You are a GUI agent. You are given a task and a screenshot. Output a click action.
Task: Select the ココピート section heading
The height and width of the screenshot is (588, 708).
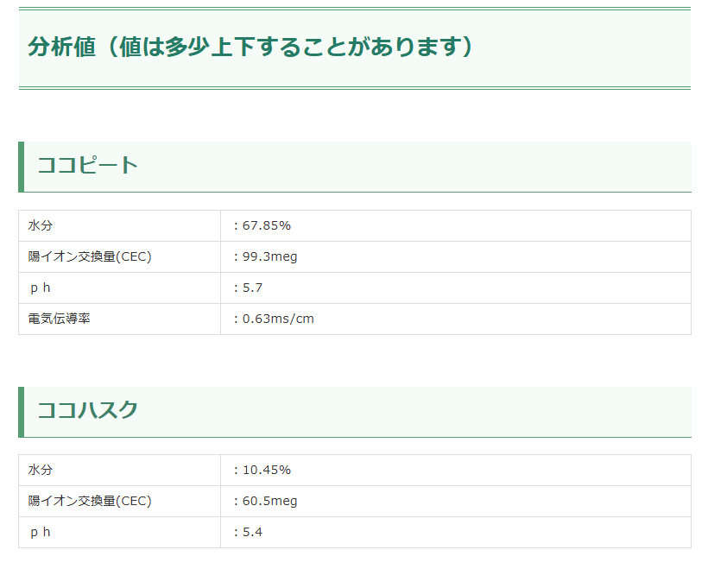click(87, 165)
